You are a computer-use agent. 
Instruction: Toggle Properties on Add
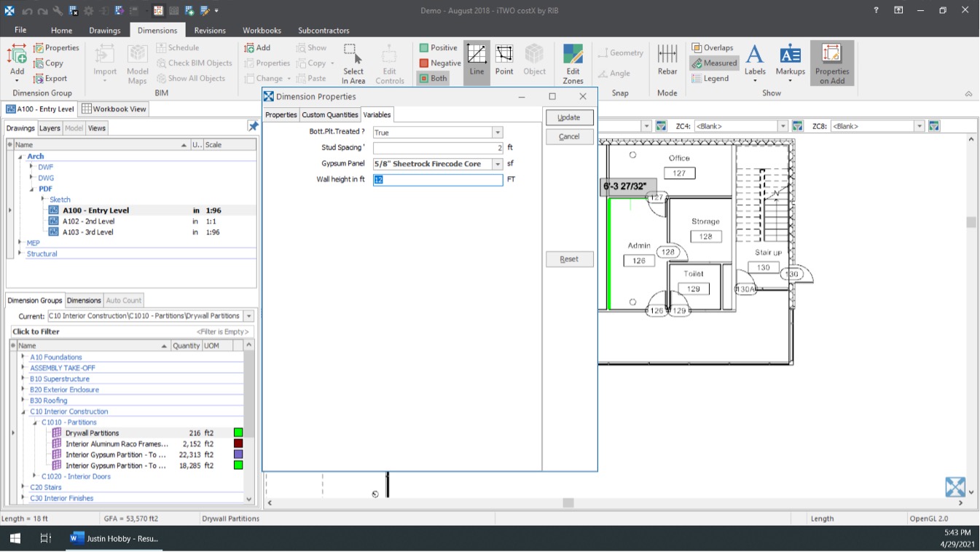coord(832,63)
